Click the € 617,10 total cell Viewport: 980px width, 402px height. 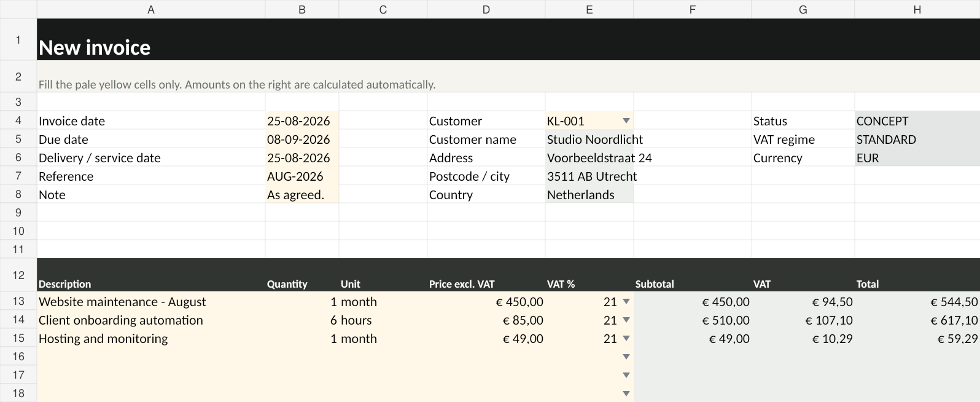917,320
